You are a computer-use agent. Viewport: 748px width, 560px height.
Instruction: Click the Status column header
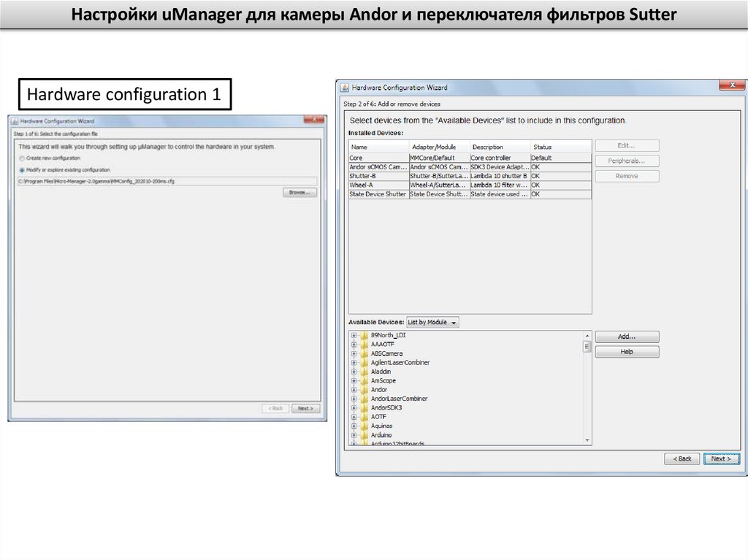coord(561,147)
